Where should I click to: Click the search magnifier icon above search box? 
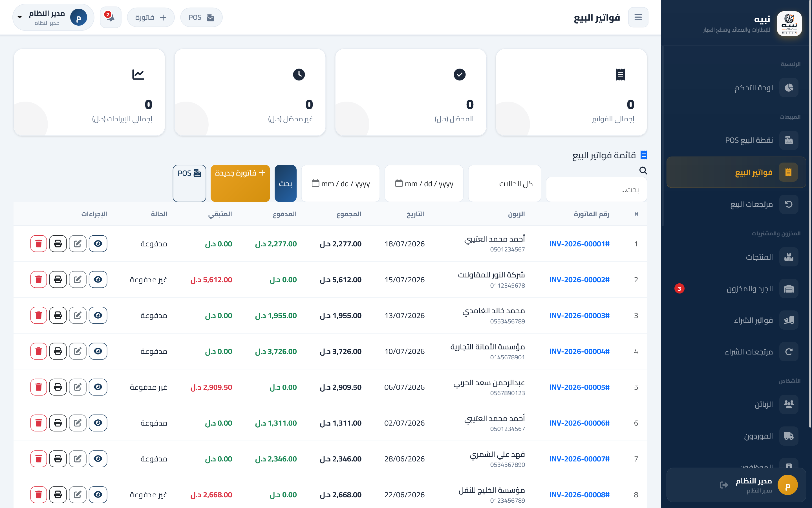(643, 170)
